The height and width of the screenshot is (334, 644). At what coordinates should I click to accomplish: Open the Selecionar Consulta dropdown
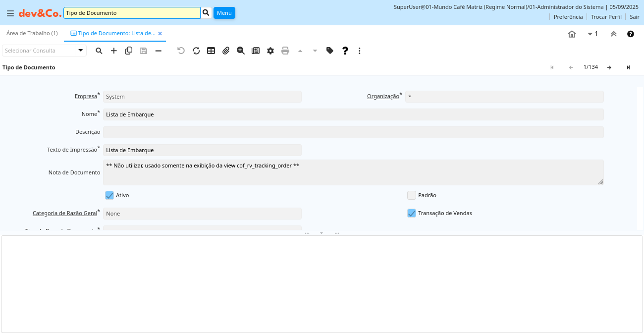pos(81,51)
